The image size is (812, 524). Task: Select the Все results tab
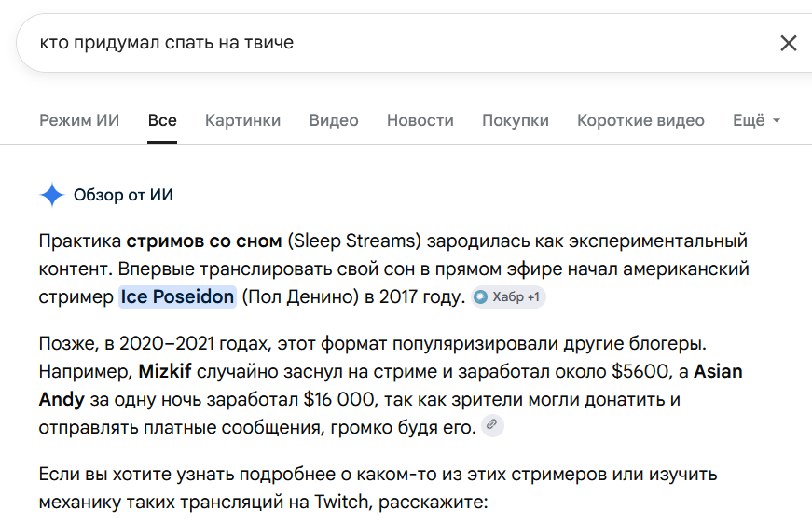162,120
